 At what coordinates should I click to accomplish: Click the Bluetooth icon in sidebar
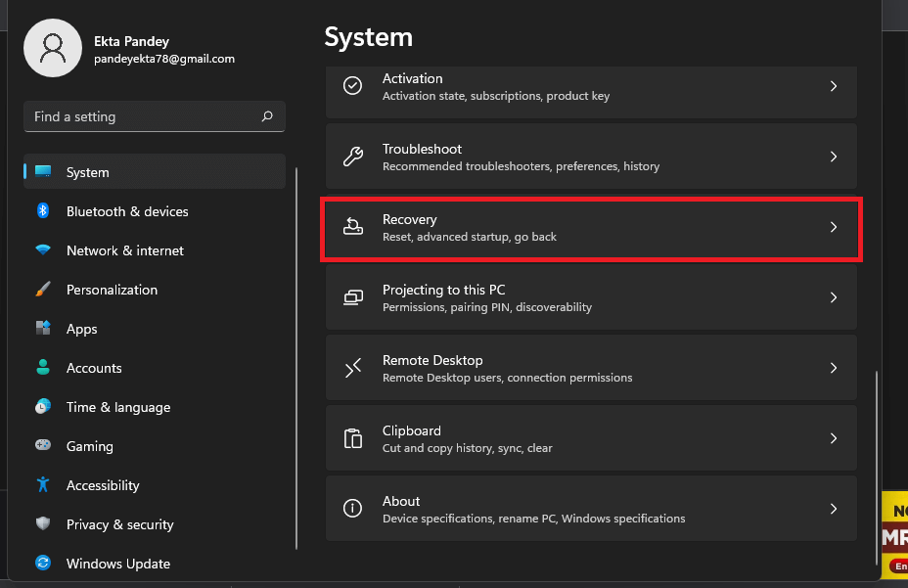point(43,211)
